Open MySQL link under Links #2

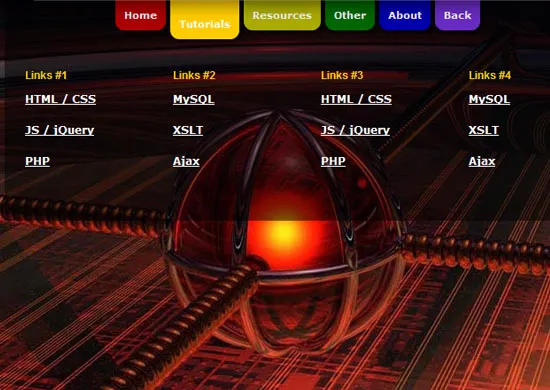194,99
